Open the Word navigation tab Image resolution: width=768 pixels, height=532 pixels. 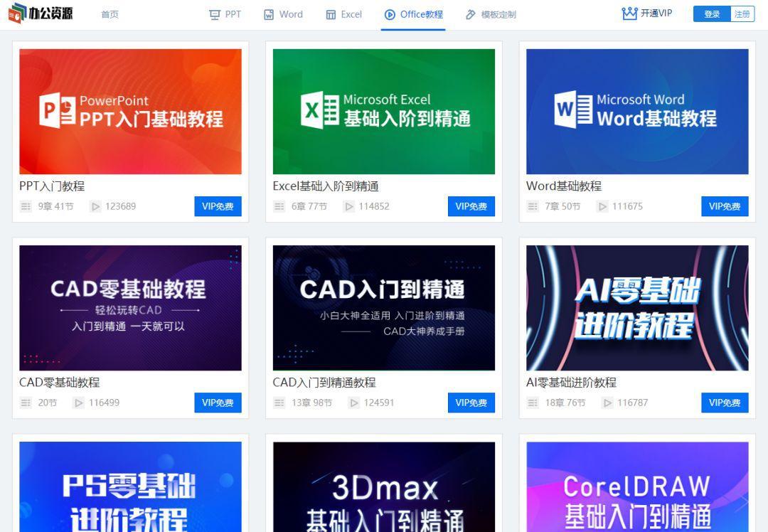[284, 15]
